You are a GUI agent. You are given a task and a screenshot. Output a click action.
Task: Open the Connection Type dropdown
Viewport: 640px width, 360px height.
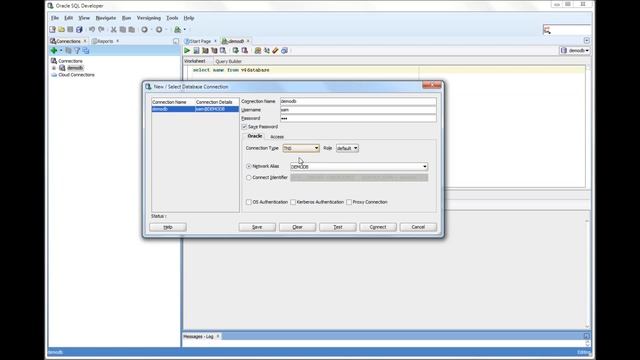(301, 148)
